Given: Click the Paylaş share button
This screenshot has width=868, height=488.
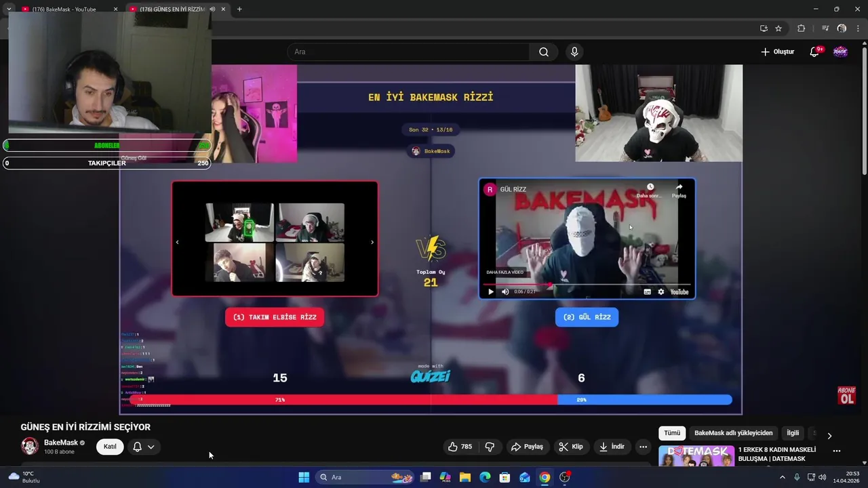Looking at the screenshot, I should coord(527,447).
